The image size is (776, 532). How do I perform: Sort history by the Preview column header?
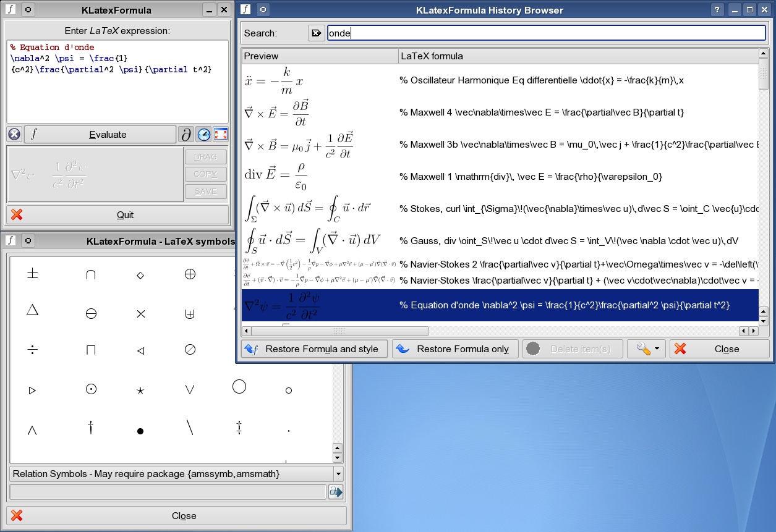click(320, 56)
